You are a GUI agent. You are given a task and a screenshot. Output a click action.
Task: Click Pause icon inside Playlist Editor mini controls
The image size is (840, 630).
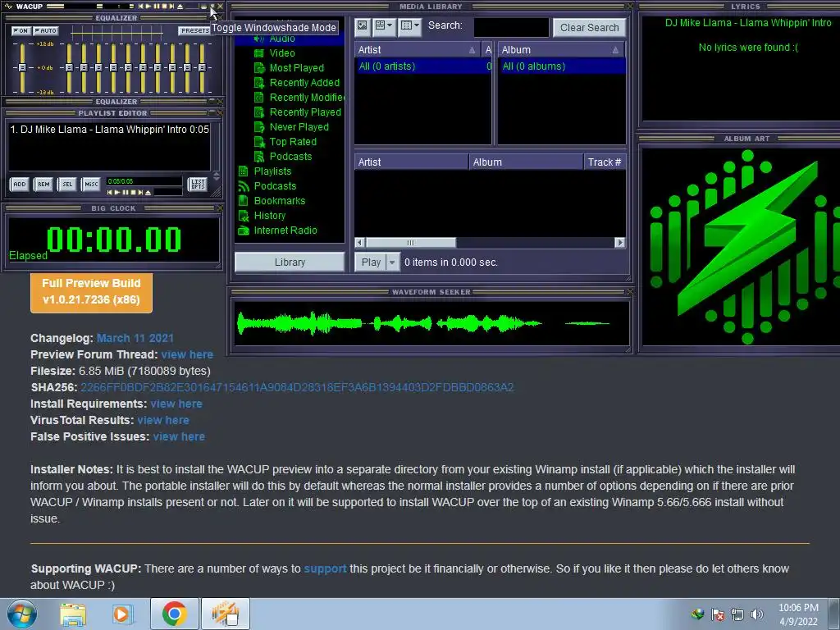[x=126, y=192]
